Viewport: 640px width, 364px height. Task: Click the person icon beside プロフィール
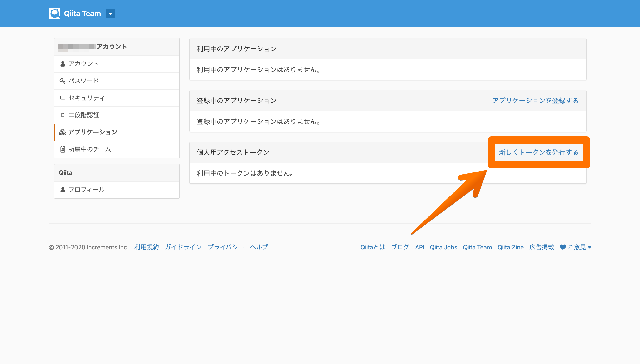pos(63,190)
